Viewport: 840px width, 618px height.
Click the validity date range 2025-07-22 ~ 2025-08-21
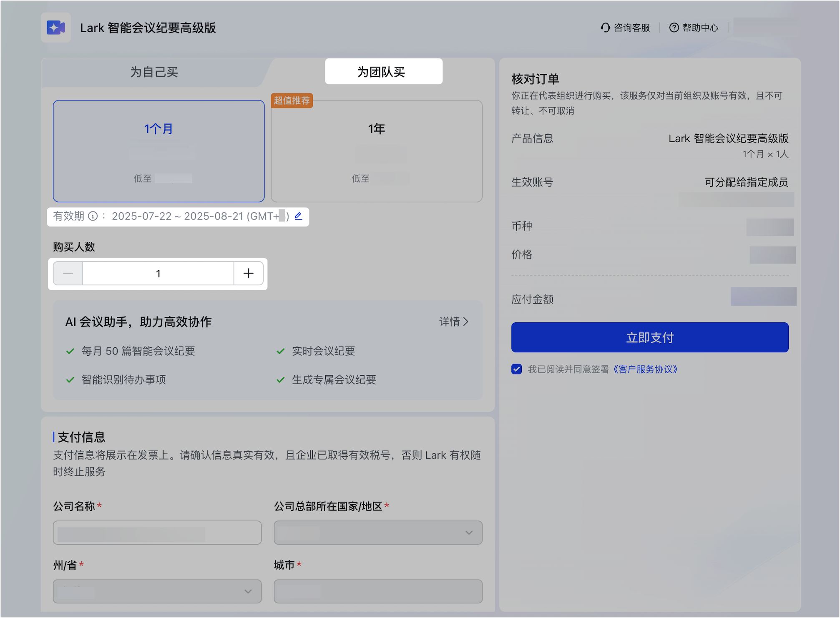[178, 216]
